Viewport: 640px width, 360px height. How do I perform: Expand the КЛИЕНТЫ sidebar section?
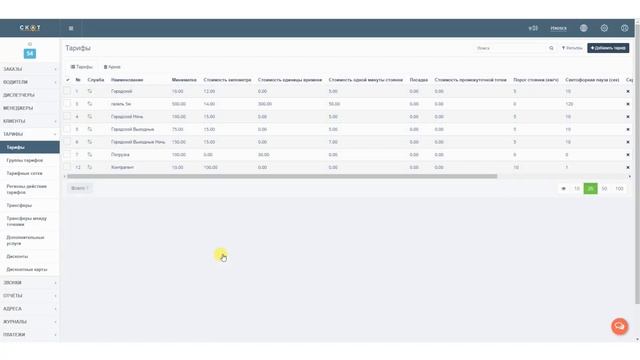pos(30,121)
